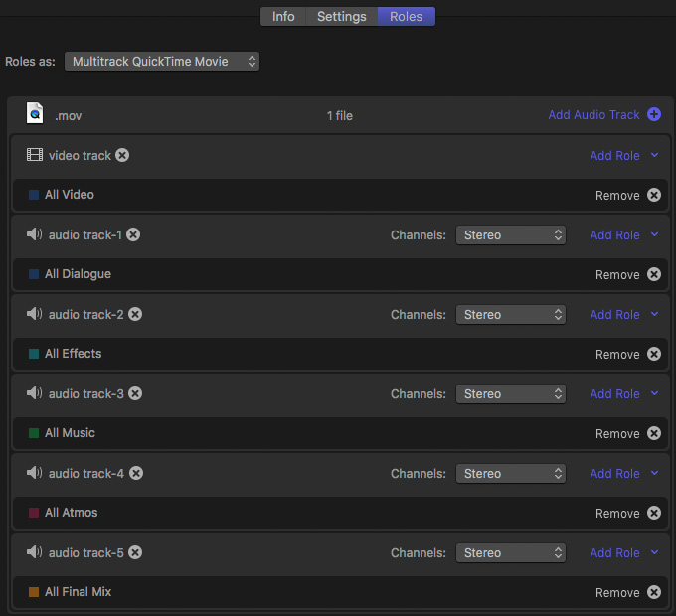Click the green All Music color swatch
676x616 pixels.
coord(34,433)
